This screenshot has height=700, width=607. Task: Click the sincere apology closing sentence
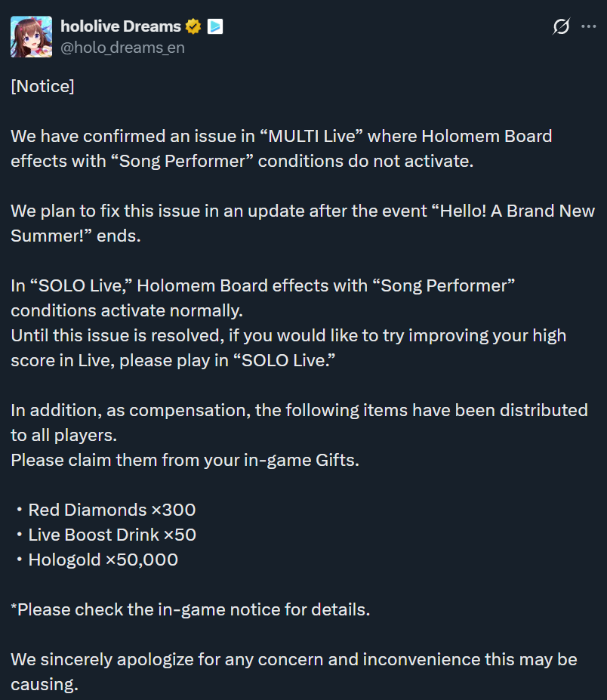point(294,672)
